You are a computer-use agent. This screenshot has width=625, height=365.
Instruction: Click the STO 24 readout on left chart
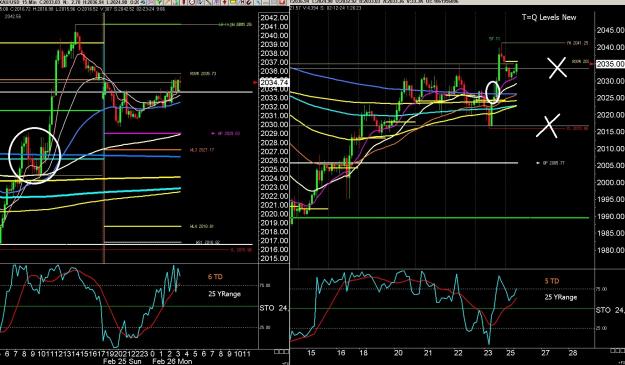point(274,308)
